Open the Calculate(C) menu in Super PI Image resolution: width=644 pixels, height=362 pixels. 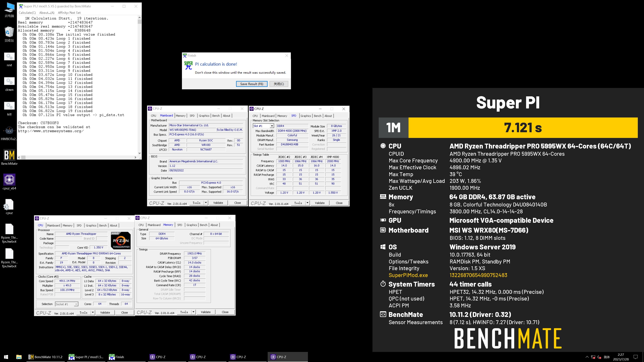27,13
